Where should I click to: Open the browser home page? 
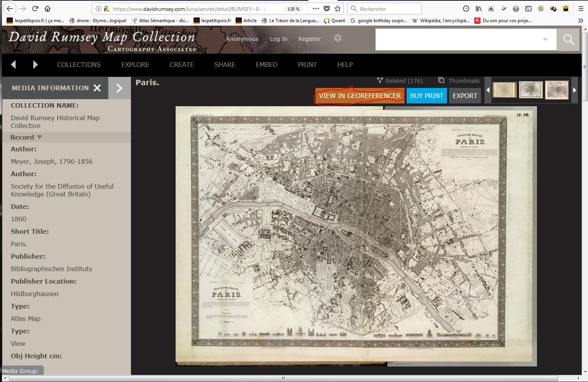[48, 9]
